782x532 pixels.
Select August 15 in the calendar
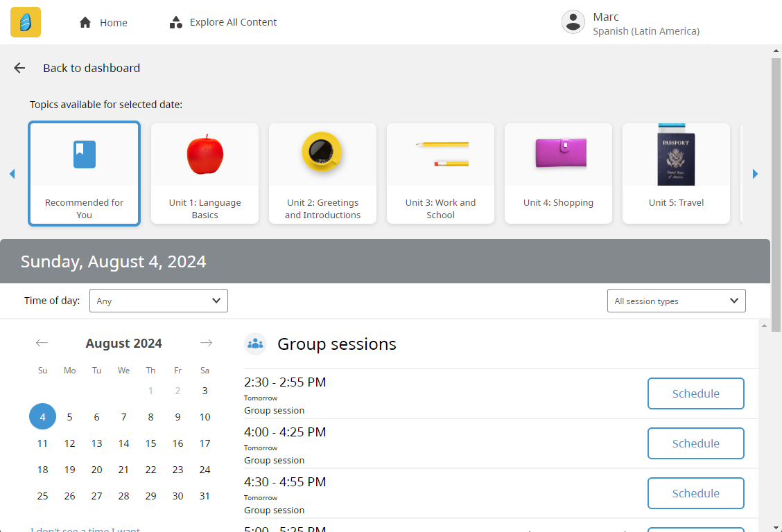(x=150, y=443)
